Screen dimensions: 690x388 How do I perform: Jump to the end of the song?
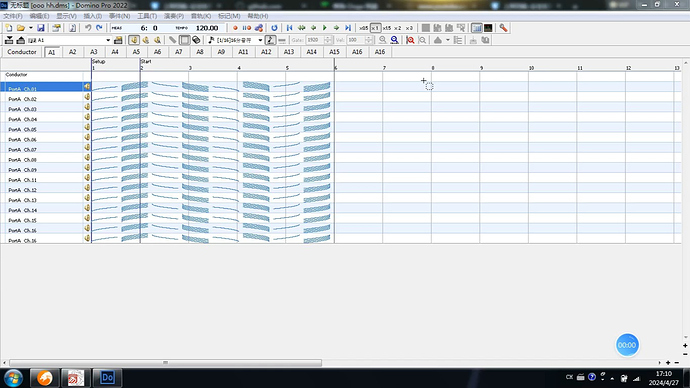pos(348,28)
